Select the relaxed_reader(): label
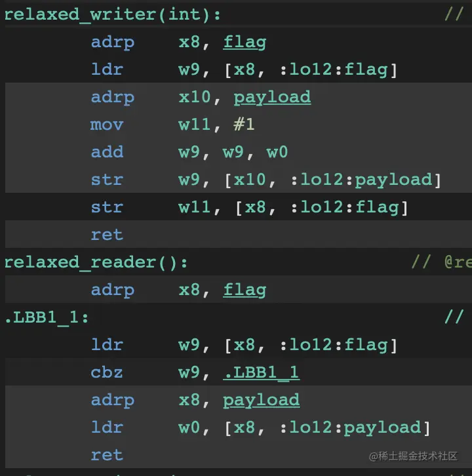The height and width of the screenshot is (476, 472). click(96, 262)
